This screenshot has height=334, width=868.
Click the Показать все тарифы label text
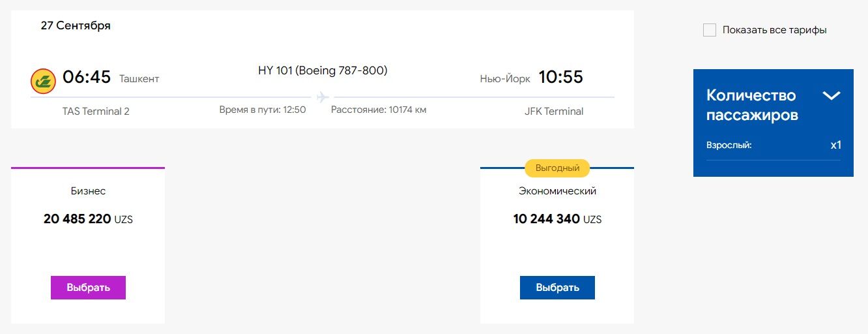coord(774,30)
